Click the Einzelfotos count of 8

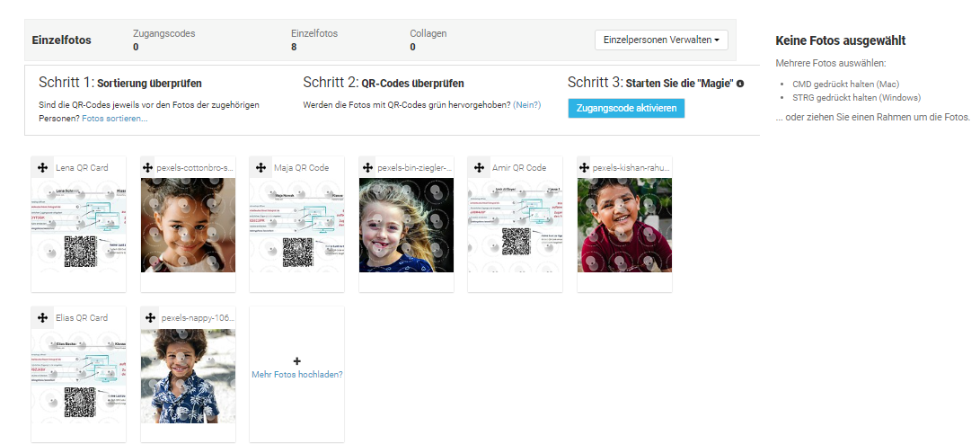click(x=294, y=47)
